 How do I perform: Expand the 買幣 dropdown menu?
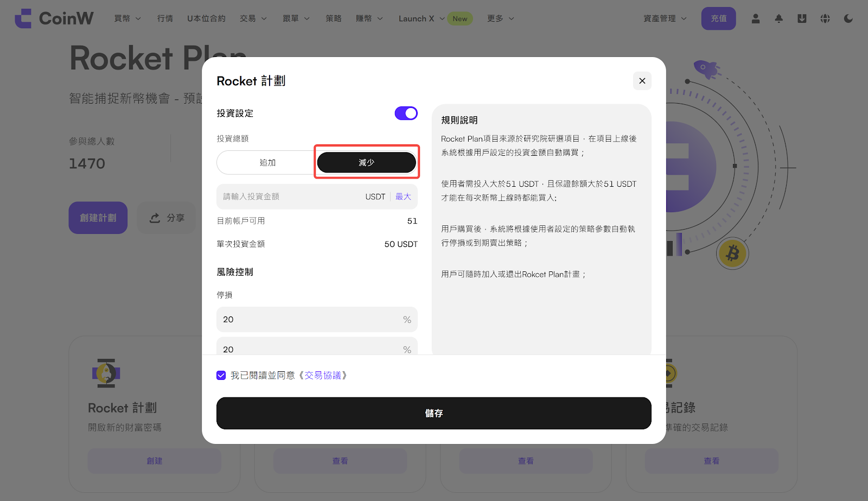click(127, 18)
